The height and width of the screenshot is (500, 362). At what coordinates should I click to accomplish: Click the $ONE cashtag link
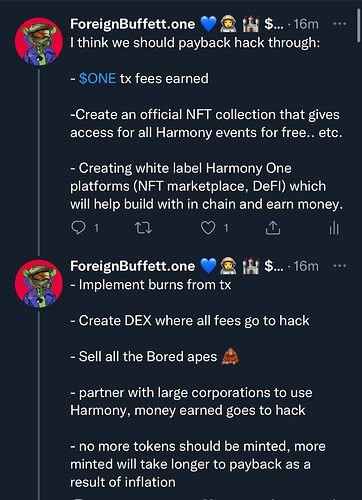click(x=97, y=79)
